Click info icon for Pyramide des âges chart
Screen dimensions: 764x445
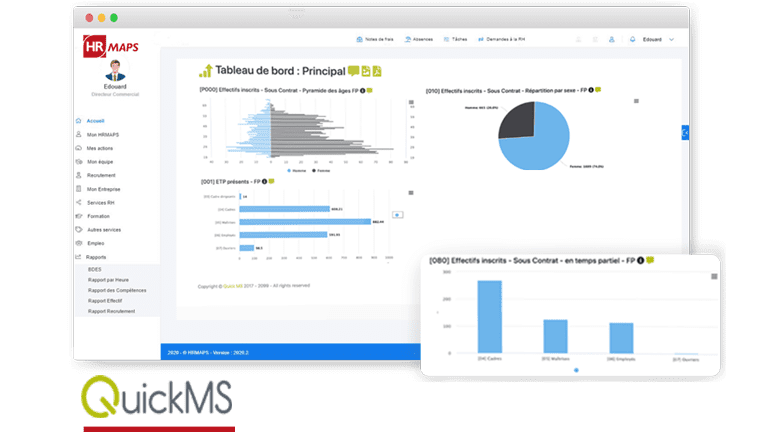(x=363, y=91)
